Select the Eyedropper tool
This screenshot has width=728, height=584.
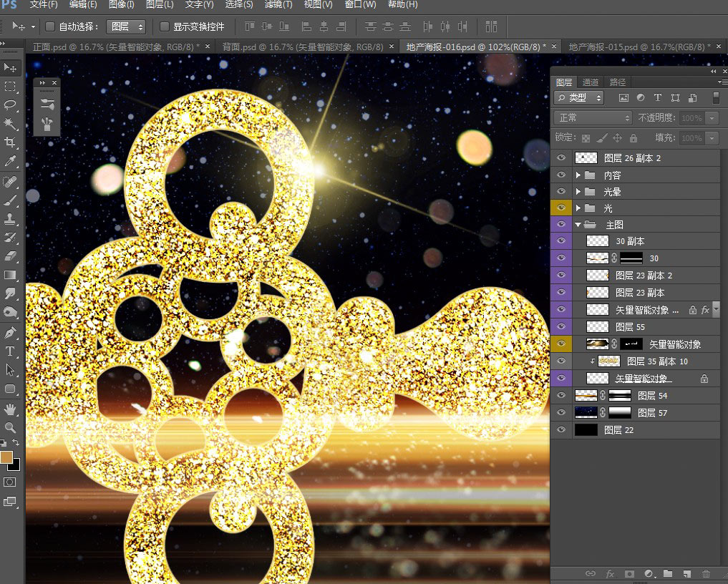(x=10, y=161)
